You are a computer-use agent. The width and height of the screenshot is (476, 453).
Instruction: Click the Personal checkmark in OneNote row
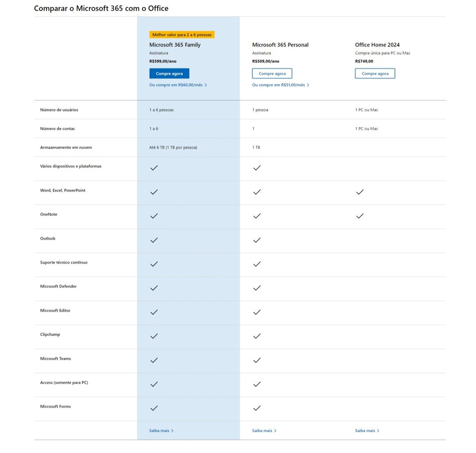257,216
